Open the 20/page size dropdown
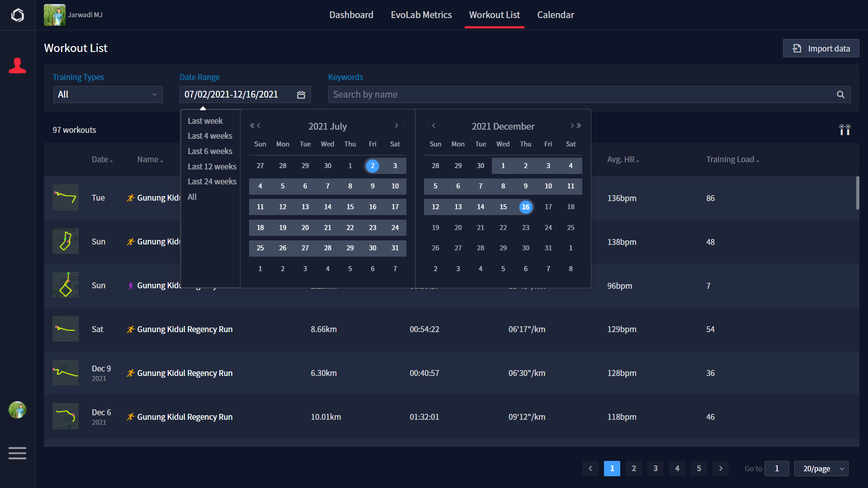Viewport: 868px width, 488px height. pos(821,469)
